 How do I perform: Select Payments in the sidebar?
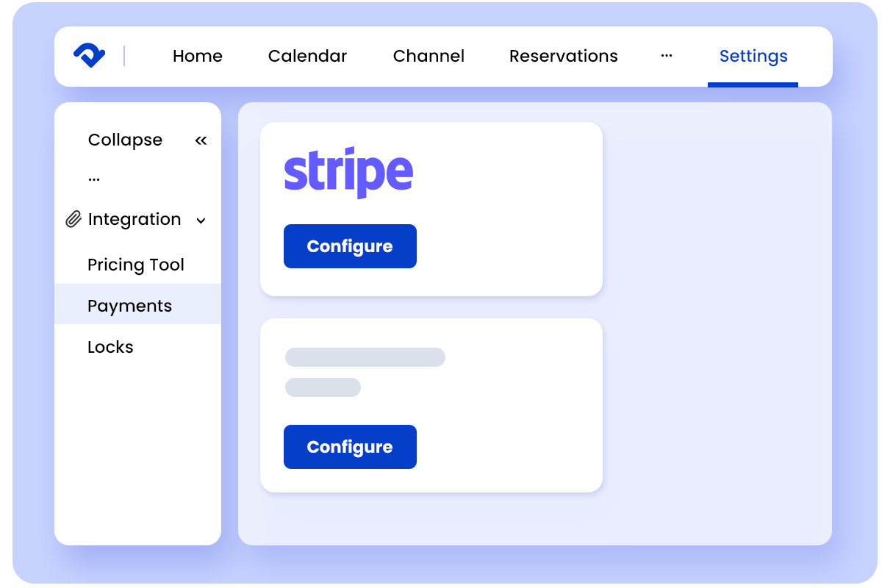pos(137,304)
